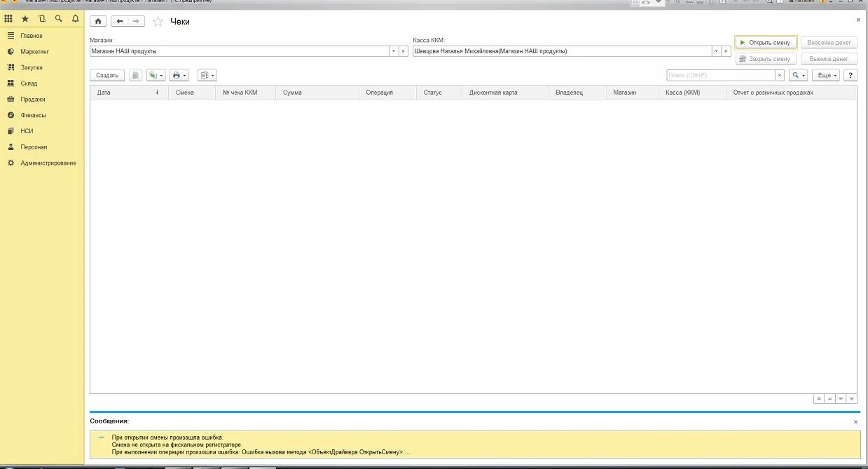868x469 pixels.
Task: Expand the Еще menu
Action: [x=825, y=75]
